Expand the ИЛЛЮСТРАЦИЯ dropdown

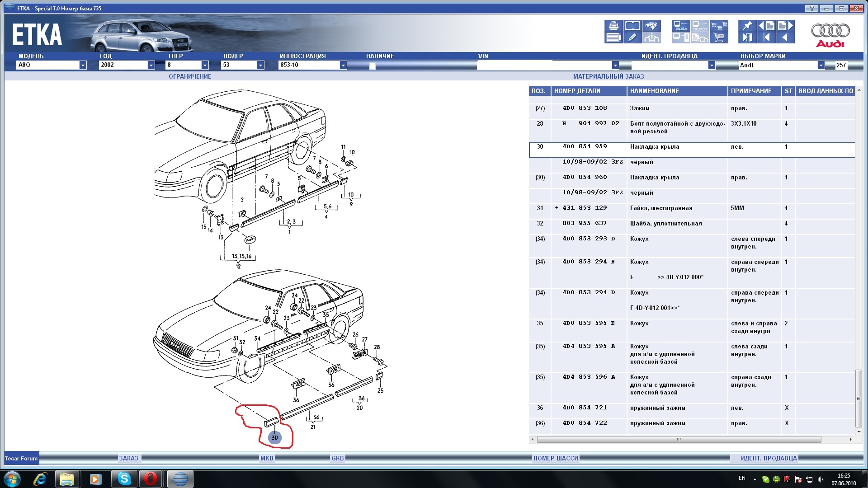pyautogui.click(x=343, y=65)
